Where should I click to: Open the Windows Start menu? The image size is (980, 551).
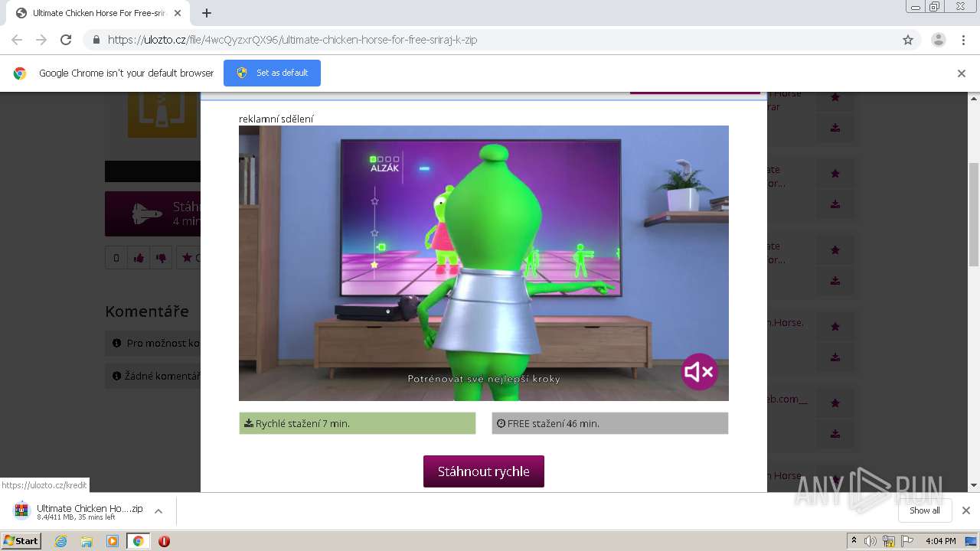tap(21, 541)
